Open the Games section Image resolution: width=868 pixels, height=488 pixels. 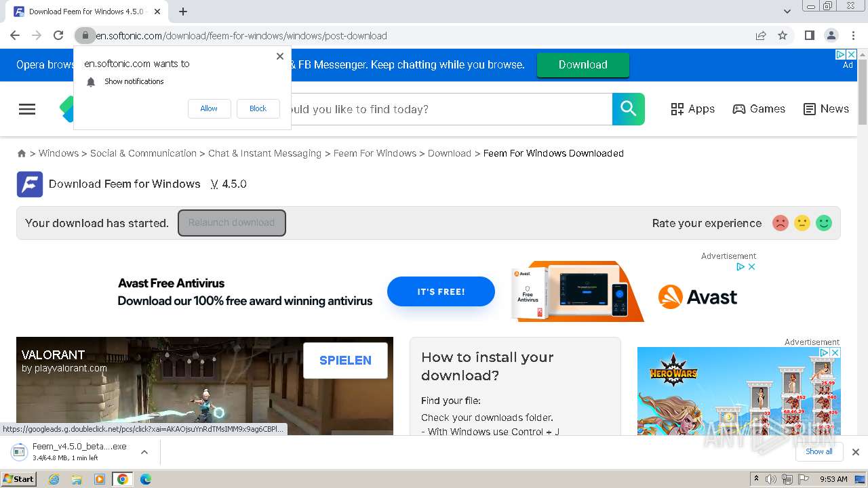(x=759, y=109)
